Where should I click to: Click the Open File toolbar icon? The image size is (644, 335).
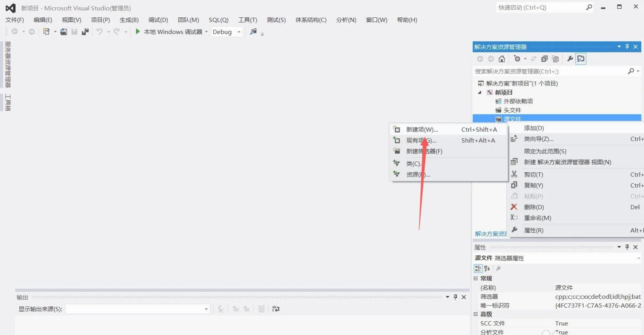tap(64, 32)
